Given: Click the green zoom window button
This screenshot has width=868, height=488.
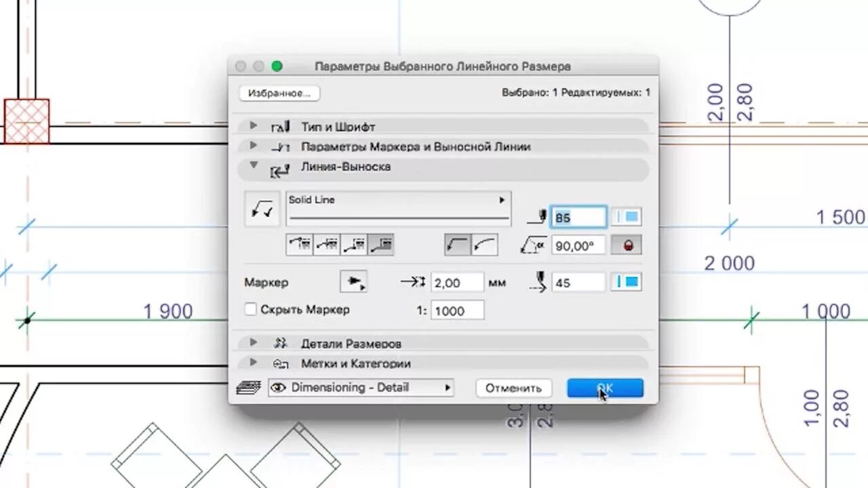Looking at the screenshot, I should [277, 66].
